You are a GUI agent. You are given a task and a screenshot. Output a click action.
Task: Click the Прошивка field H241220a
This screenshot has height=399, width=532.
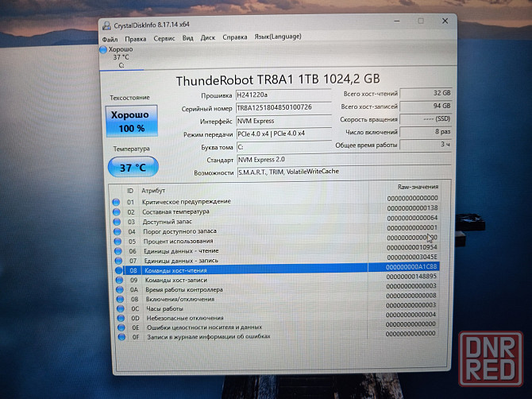pos(283,95)
